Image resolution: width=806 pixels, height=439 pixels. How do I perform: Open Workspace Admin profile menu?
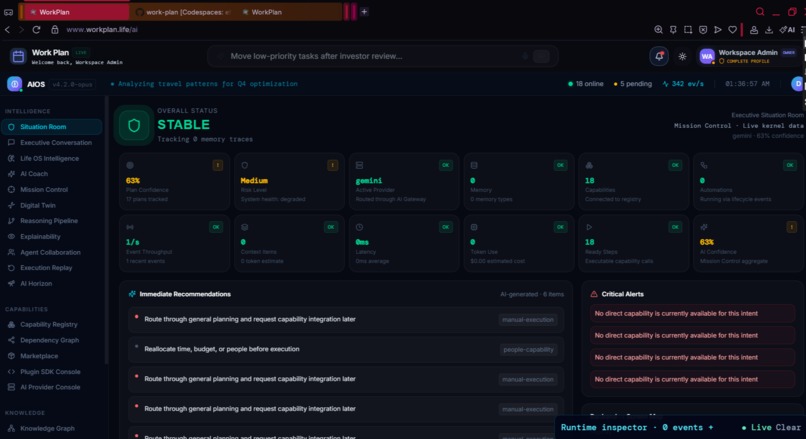point(747,57)
